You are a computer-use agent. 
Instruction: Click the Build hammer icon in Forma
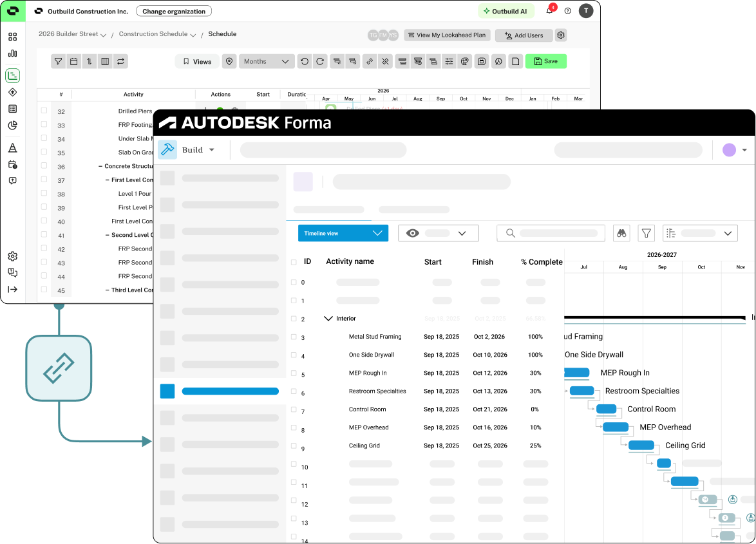[168, 150]
